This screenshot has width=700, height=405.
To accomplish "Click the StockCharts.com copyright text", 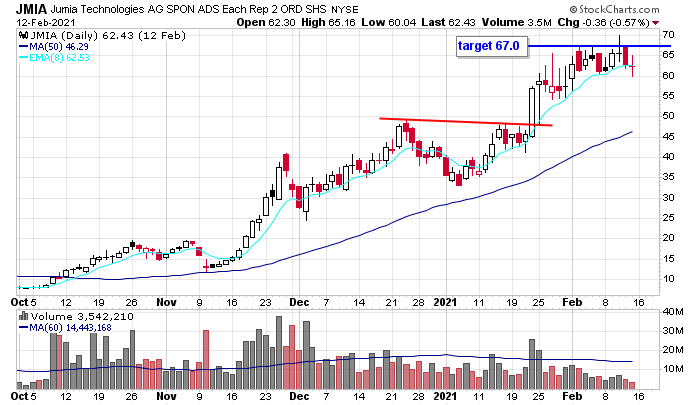I will point(614,9).
